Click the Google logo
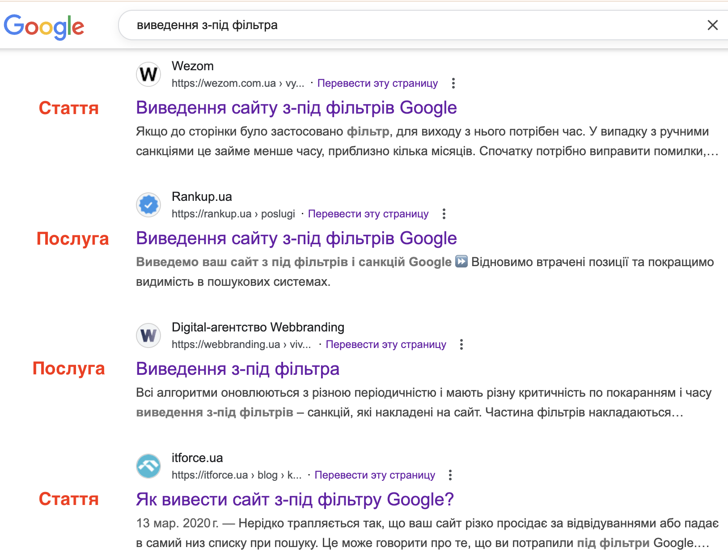 [x=44, y=26]
